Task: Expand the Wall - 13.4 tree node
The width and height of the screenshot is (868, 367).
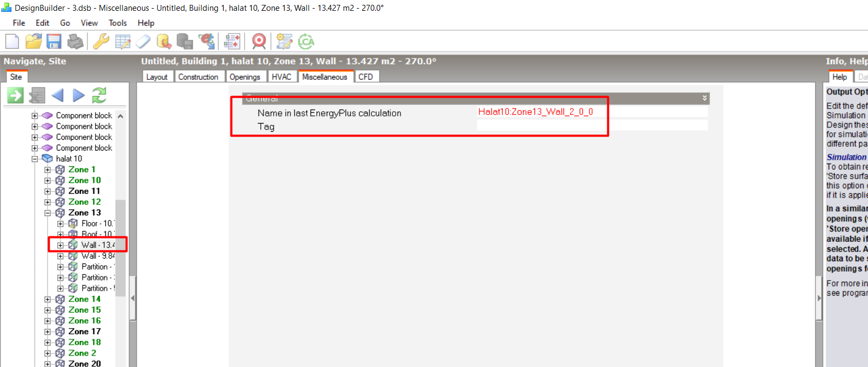Action: [x=60, y=245]
